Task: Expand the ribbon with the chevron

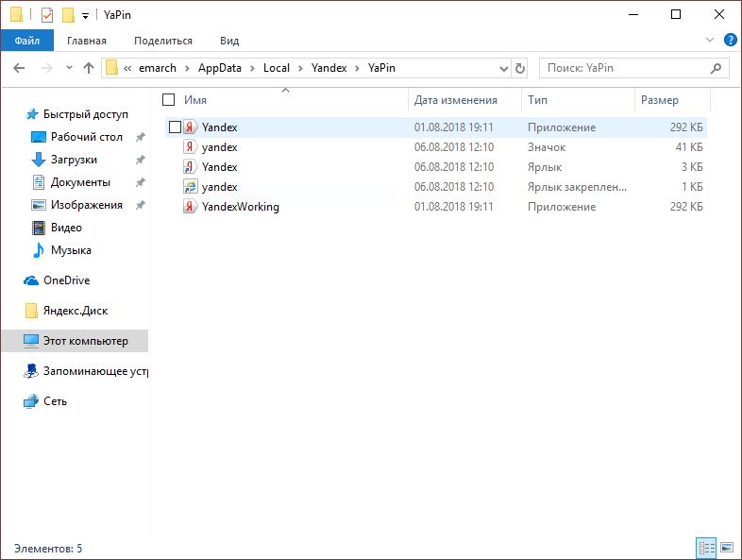Action: 711,41
